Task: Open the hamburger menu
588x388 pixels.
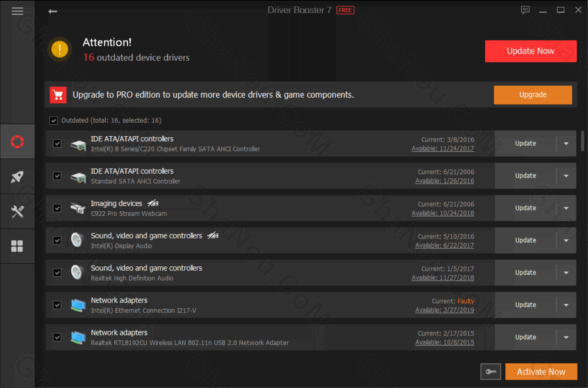Action: point(18,11)
